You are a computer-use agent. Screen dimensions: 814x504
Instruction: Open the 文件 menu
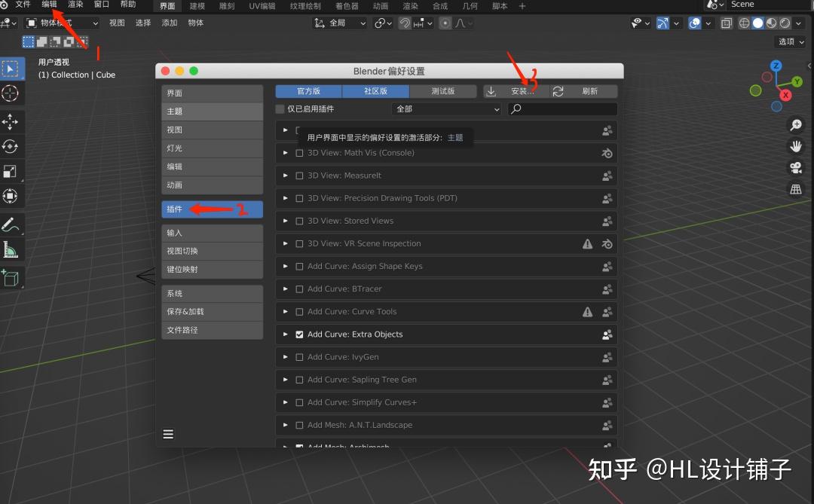click(x=23, y=5)
